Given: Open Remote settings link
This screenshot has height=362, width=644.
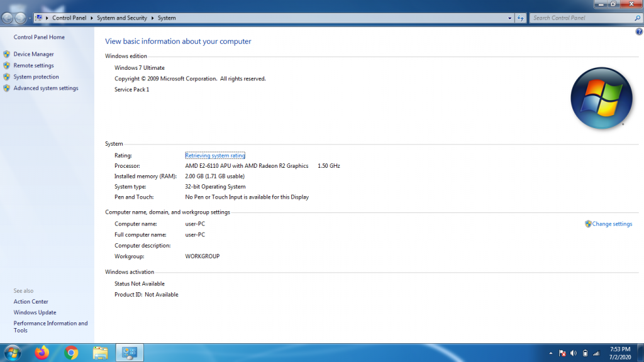Looking at the screenshot, I should coord(34,65).
